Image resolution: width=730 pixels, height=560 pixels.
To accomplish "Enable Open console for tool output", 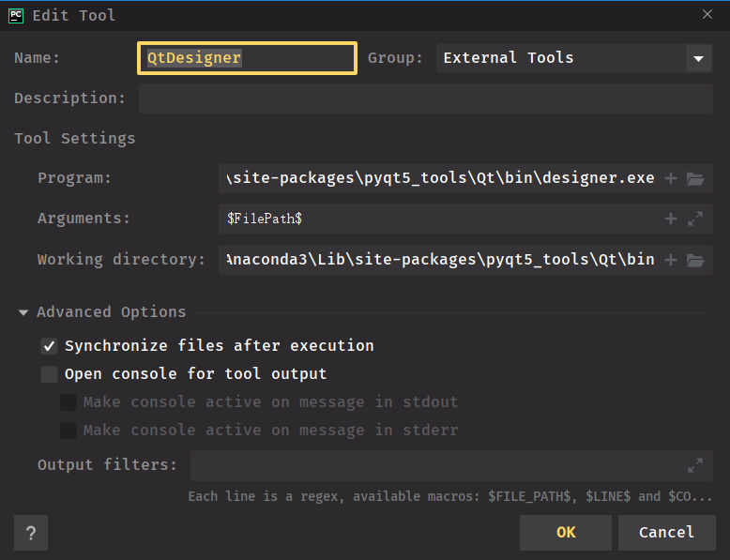I will click(50, 373).
